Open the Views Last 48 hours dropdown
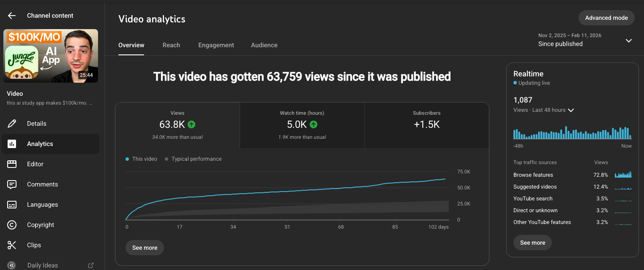 click(571, 110)
